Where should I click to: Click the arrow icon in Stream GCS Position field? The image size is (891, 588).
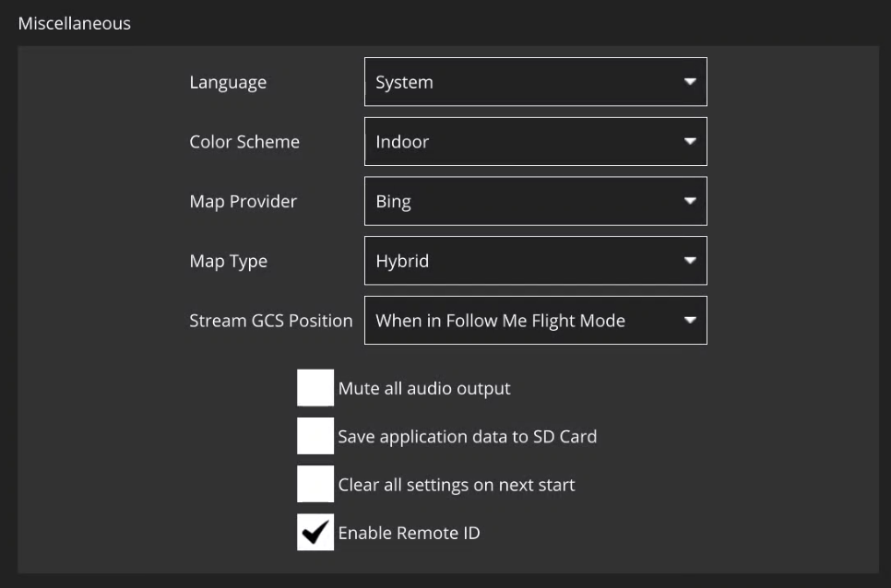coord(689,321)
